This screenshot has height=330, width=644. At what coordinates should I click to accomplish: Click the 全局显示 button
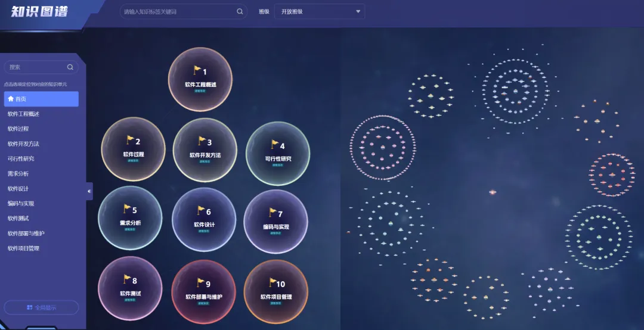[41, 307]
